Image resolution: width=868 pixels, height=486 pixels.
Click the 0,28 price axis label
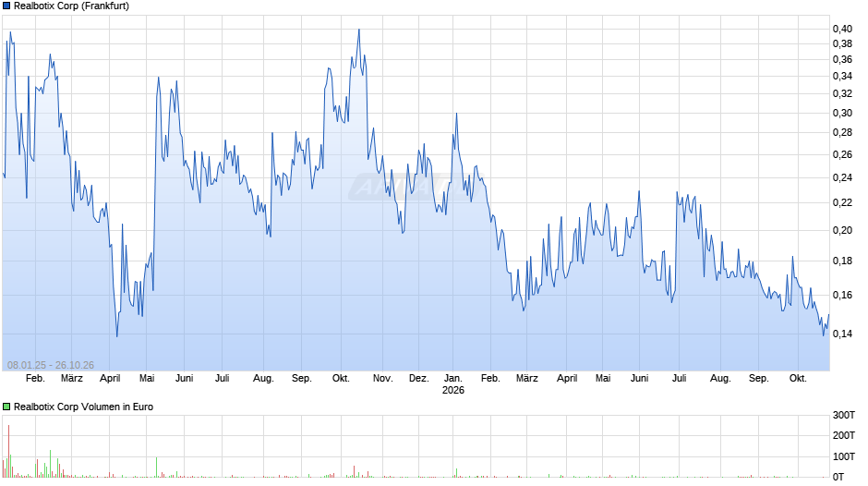(x=842, y=132)
